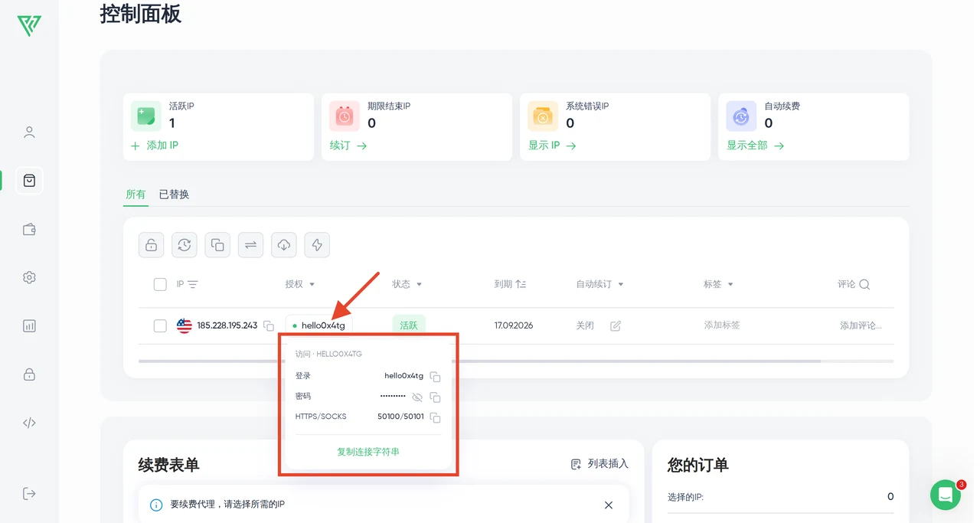
Task: Open the API code sidebar icon
Action: 29,423
